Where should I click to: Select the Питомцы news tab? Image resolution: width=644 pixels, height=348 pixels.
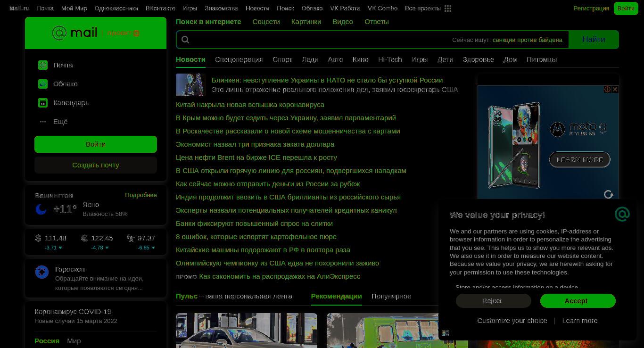pos(542,59)
